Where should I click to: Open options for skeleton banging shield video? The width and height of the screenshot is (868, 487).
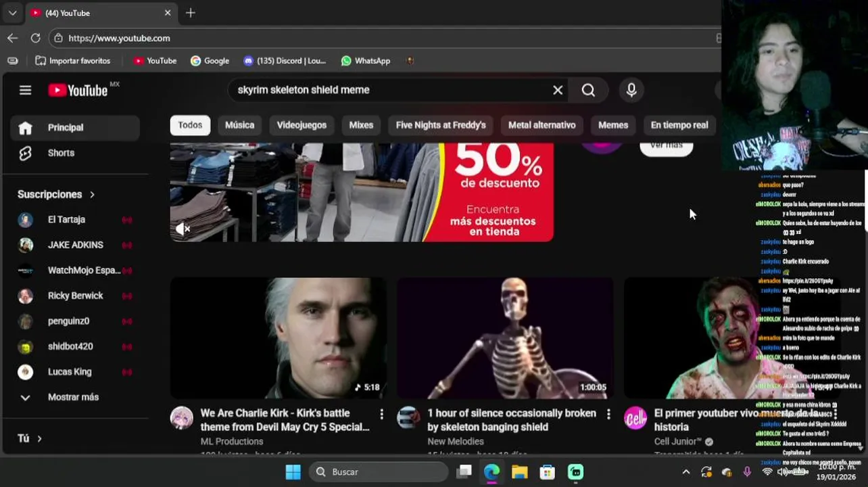(608, 413)
